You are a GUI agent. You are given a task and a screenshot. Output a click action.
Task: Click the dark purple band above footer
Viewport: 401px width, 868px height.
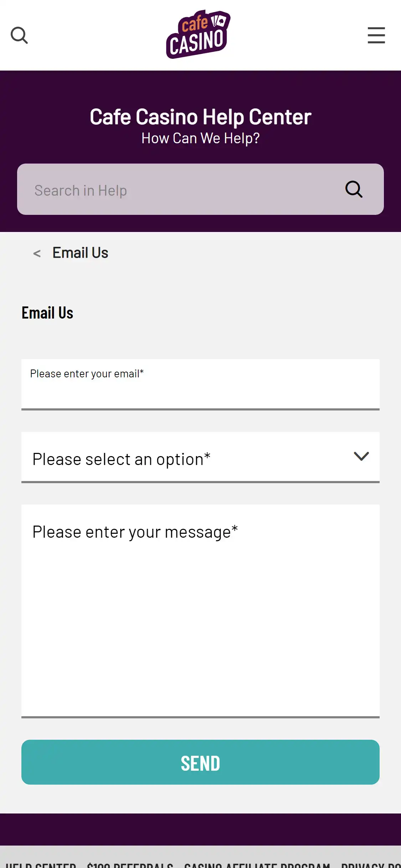click(200, 829)
